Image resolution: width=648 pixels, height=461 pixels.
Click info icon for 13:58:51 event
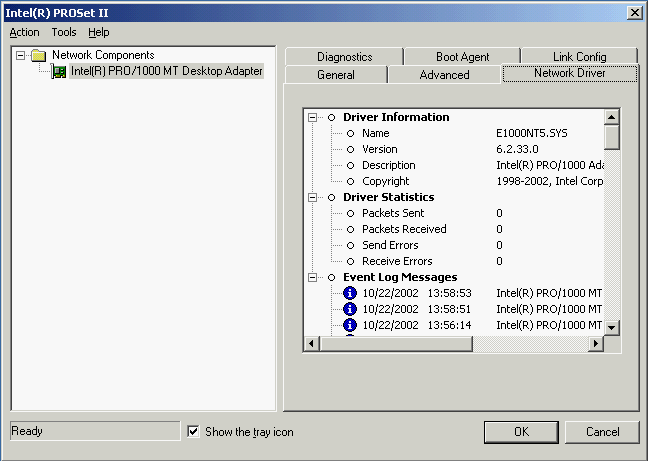(350, 309)
